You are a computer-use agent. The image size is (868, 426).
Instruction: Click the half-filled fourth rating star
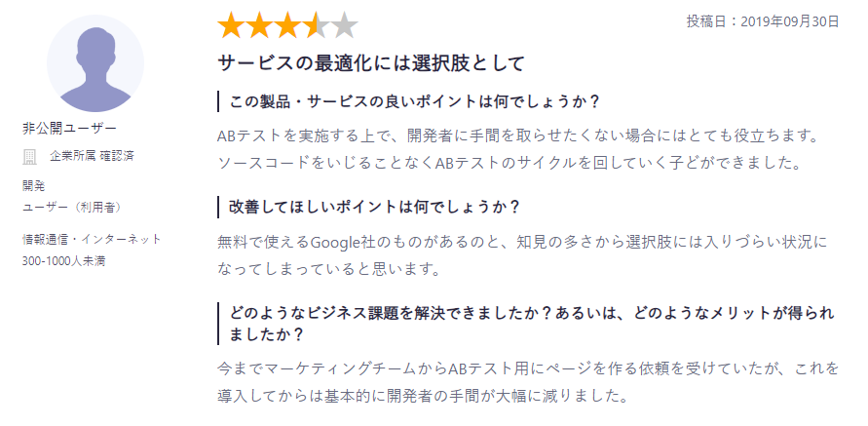click(317, 25)
